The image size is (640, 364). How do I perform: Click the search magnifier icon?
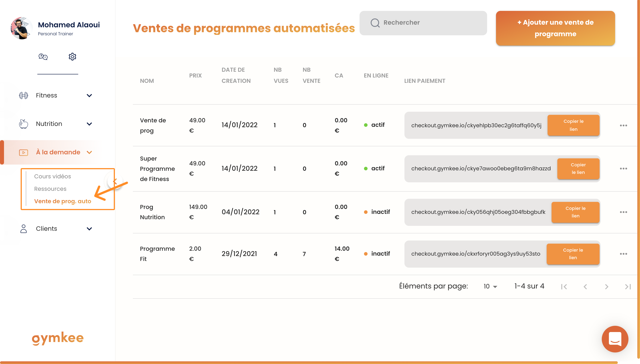click(x=375, y=23)
